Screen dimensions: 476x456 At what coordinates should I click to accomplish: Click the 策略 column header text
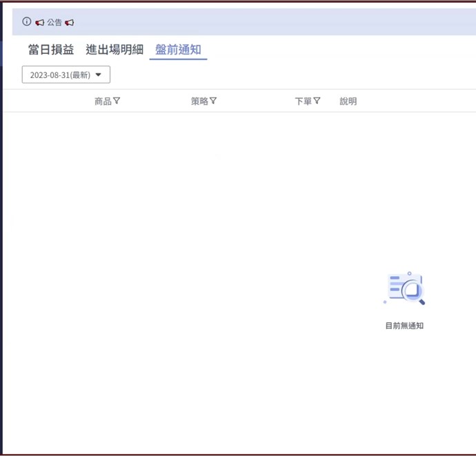199,101
